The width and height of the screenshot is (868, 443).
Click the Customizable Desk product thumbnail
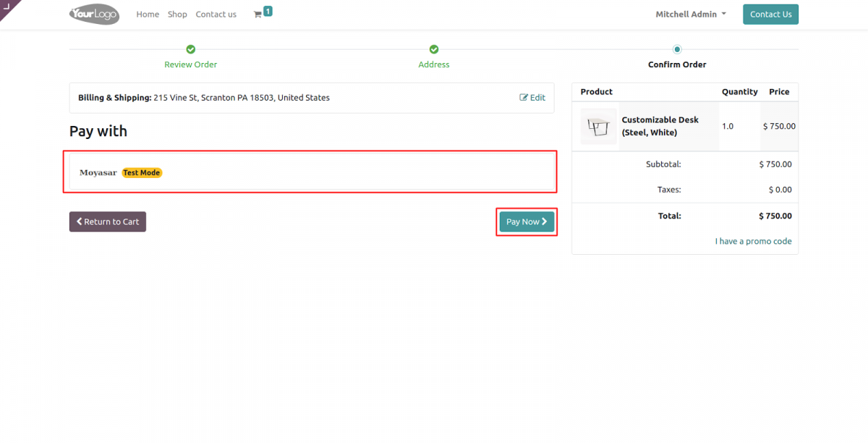tap(598, 125)
